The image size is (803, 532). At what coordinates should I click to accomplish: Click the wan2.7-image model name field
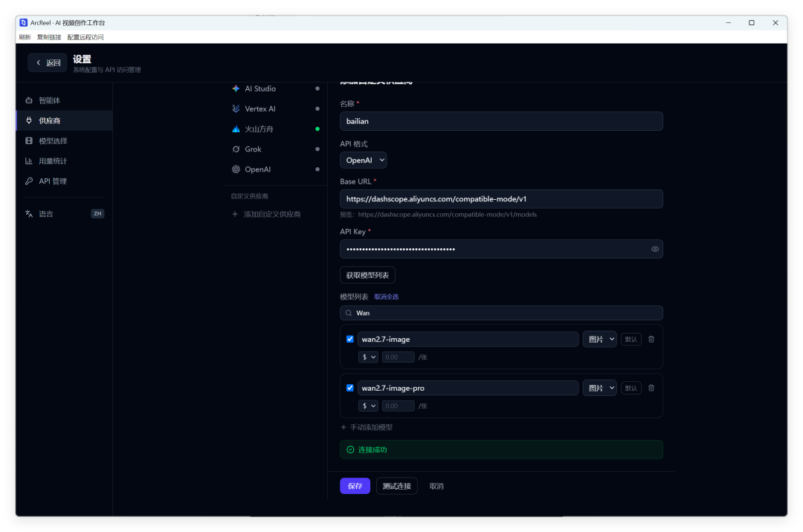point(468,339)
